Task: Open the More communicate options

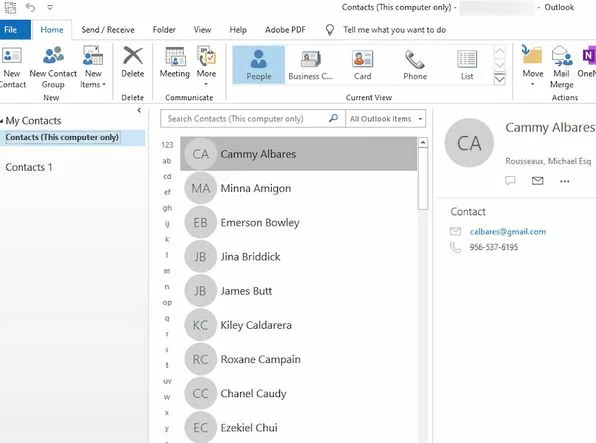Action: coord(206,66)
